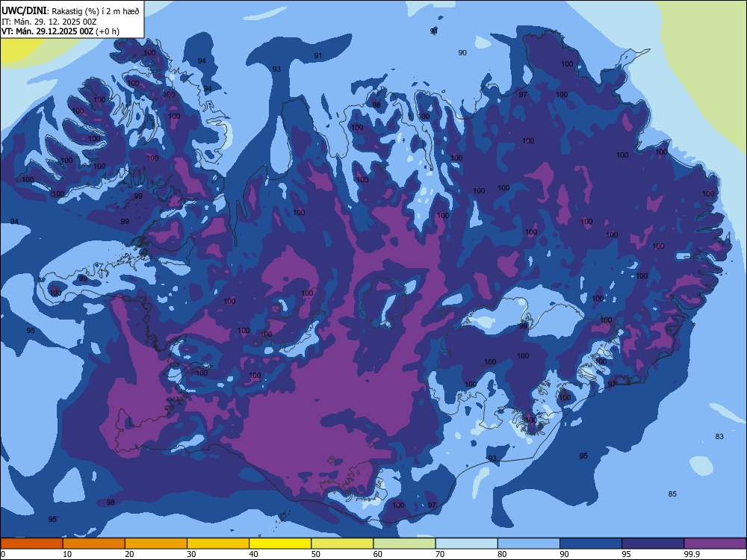The image size is (747, 560).
Task: Click the '30' legend scale label
Action: 191,554
